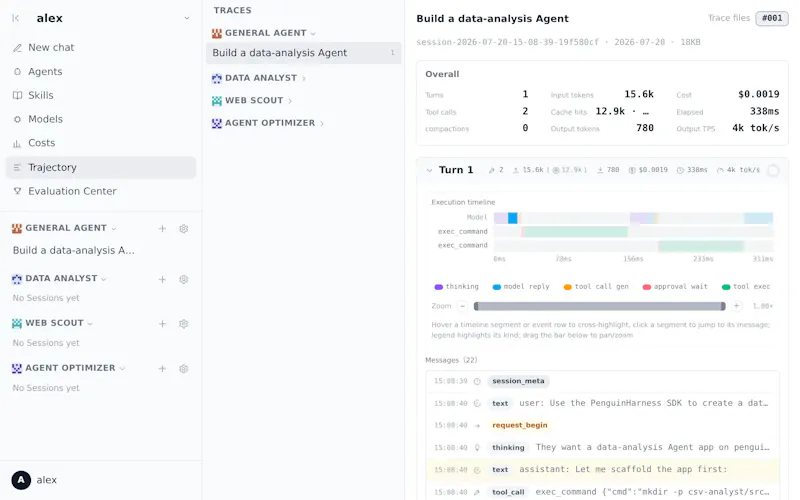Collapse General Agent group in sidebar
Screen dimensions: 800x500
(x=114, y=229)
